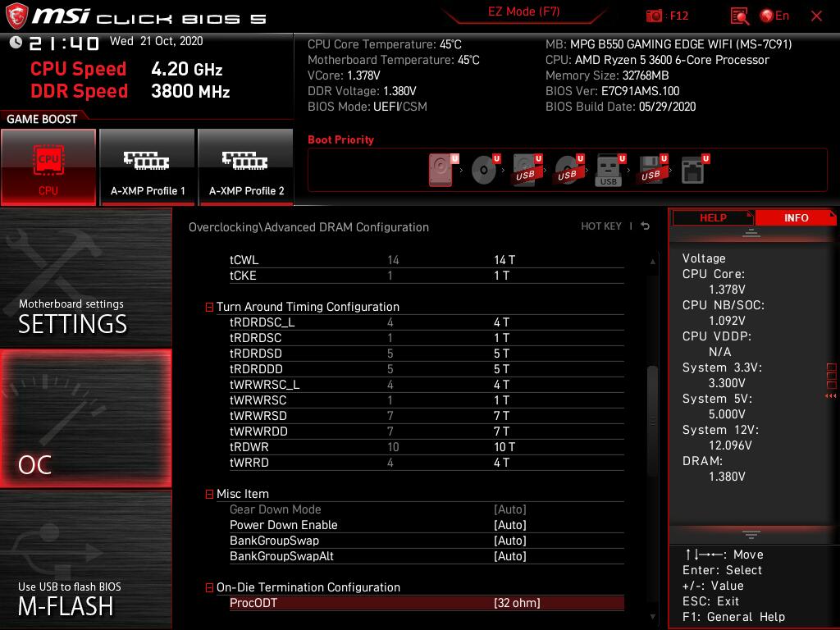
Task: Open the BIOS search magnifier icon
Action: [739, 16]
